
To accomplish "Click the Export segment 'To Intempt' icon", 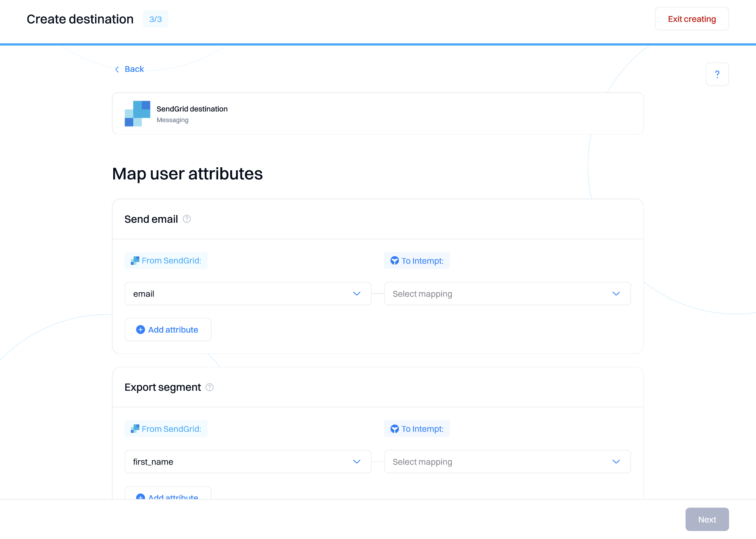I will pyautogui.click(x=394, y=429).
